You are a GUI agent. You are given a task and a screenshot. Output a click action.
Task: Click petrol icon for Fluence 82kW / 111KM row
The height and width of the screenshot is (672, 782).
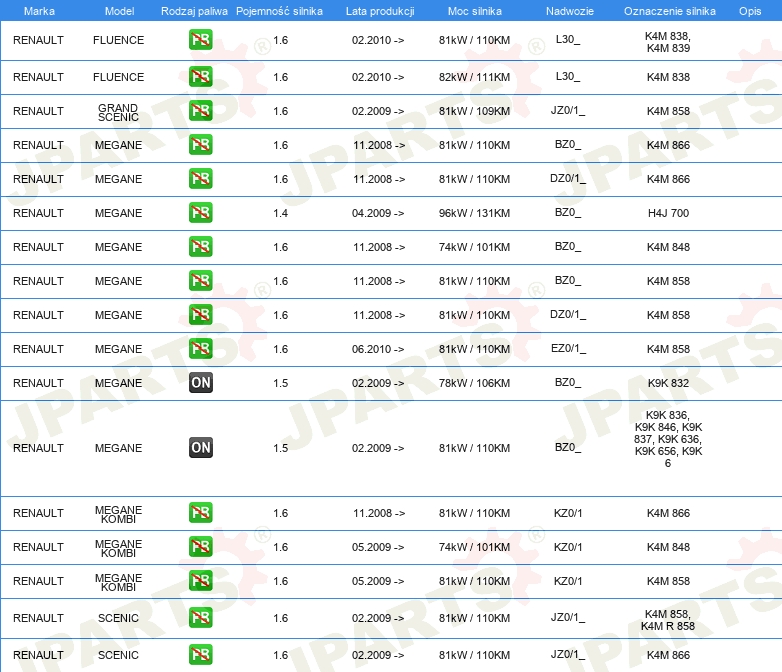point(200,77)
